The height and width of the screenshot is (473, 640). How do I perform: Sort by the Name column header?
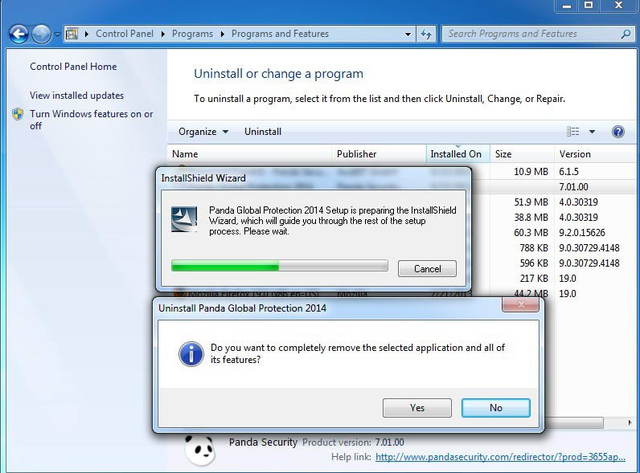(251, 154)
